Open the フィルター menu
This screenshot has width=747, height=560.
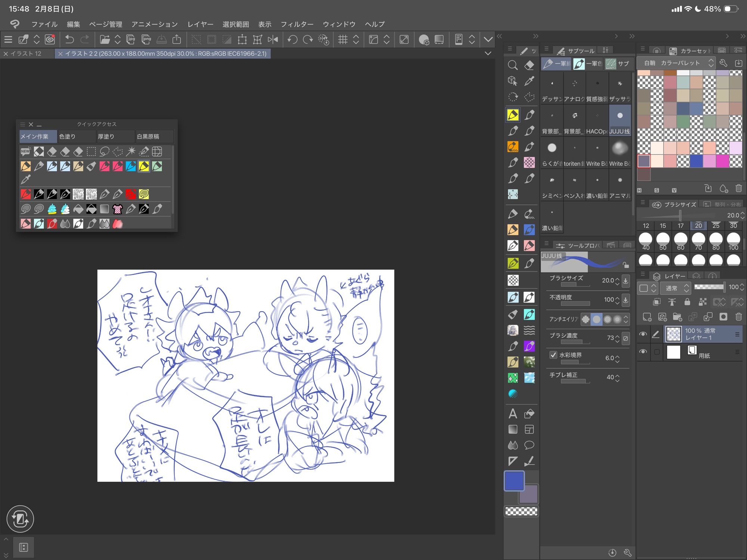[297, 24]
